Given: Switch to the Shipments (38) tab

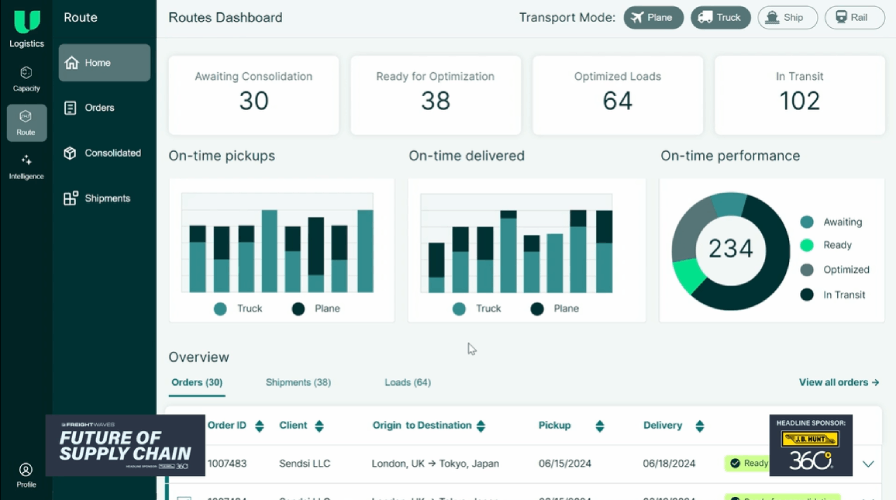Looking at the screenshot, I should click(x=298, y=382).
